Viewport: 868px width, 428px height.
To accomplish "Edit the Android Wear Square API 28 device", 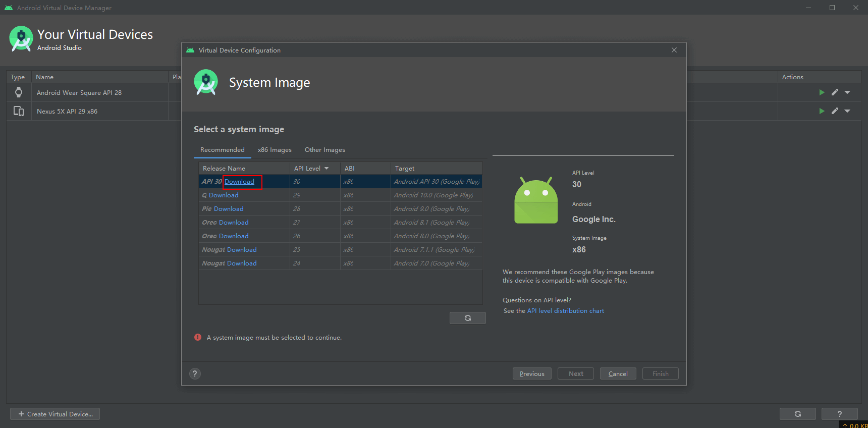I will [835, 92].
